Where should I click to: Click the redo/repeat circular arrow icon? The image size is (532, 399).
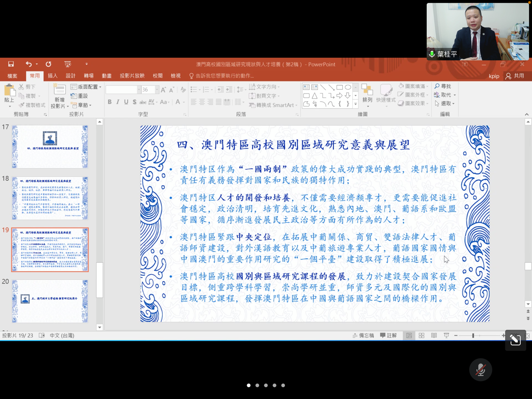48,64
